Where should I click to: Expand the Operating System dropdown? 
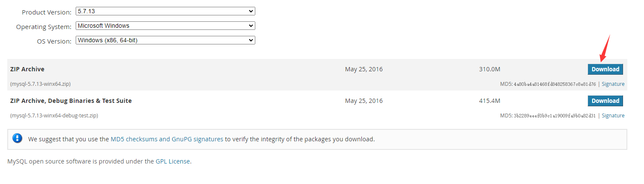tap(165, 26)
